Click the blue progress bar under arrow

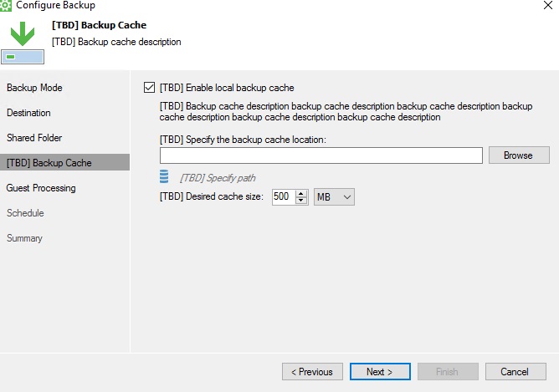pyautogui.click(x=23, y=57)
